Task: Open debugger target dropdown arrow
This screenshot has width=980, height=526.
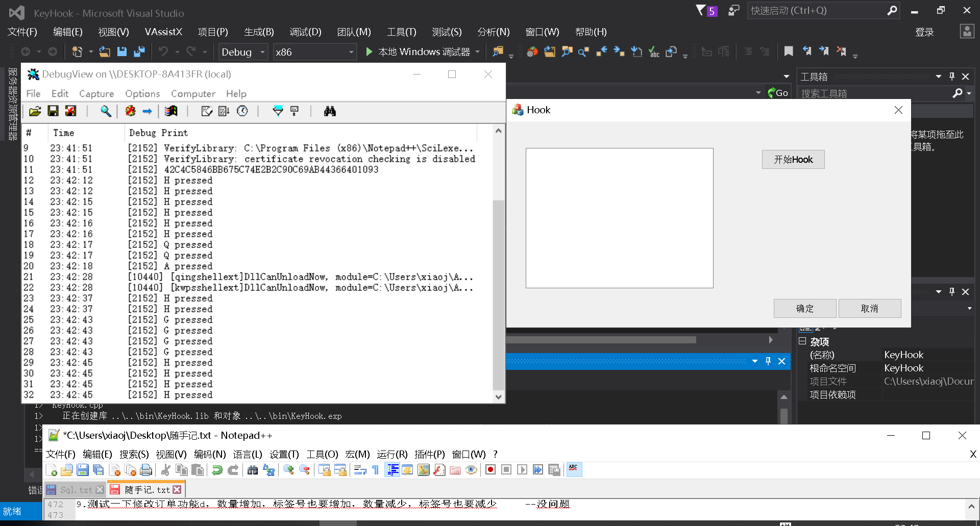Action: pos(478,52)
